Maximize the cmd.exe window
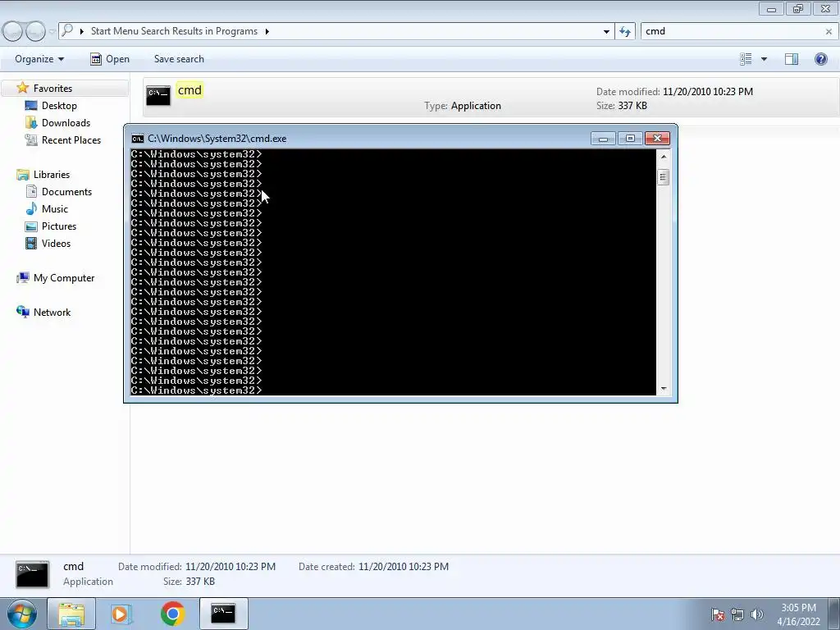 [630, 139]
